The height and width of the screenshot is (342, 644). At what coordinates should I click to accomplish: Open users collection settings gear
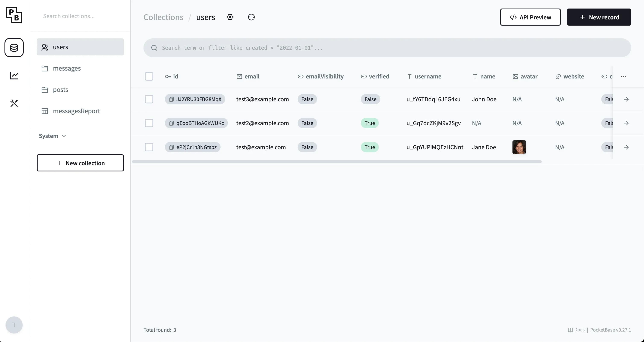230,17
